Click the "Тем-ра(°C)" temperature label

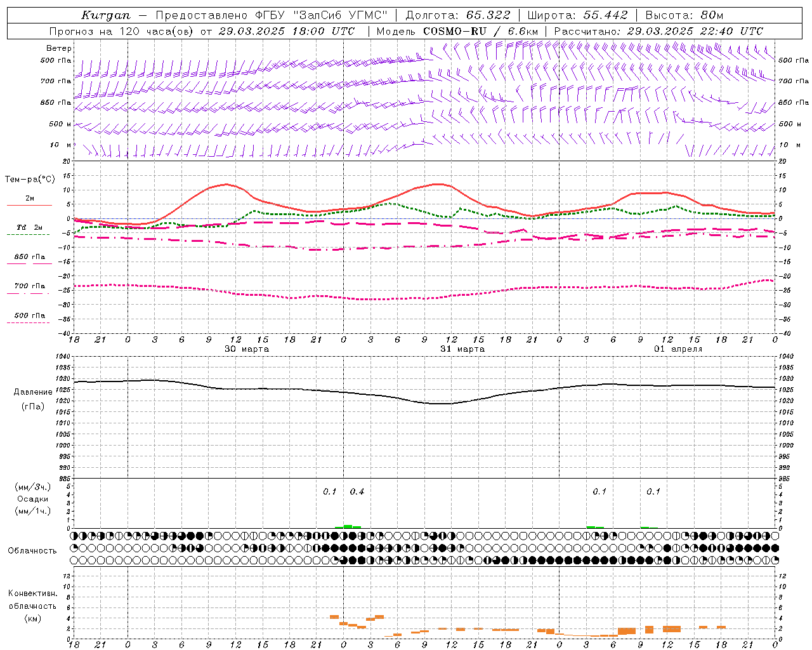30,180
